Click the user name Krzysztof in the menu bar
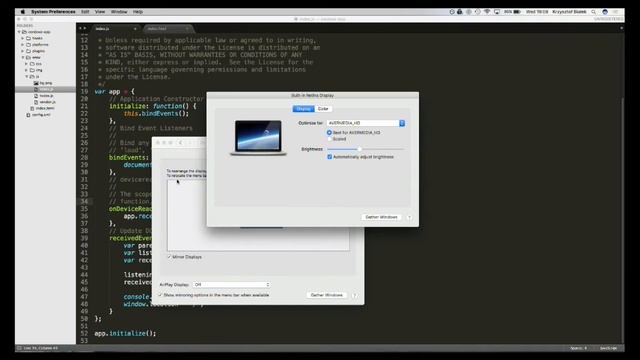 coord(569,12)
